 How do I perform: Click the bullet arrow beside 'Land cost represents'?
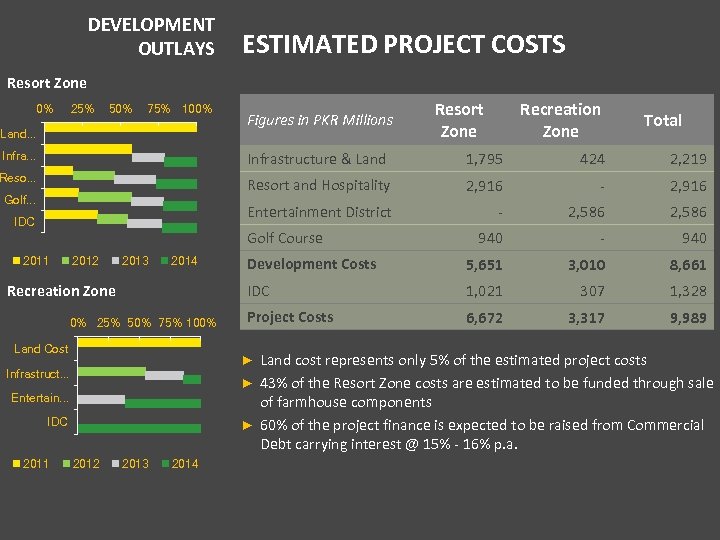[x=248, y=360]
